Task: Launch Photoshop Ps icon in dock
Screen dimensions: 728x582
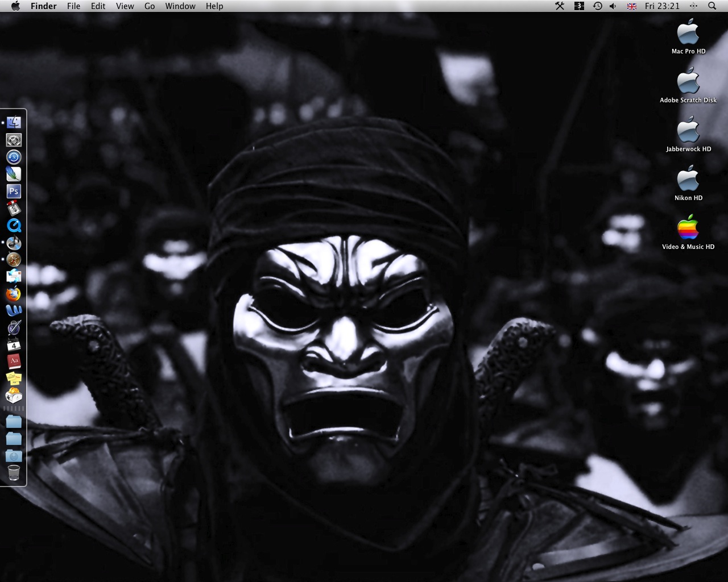Action: (14, 191)
